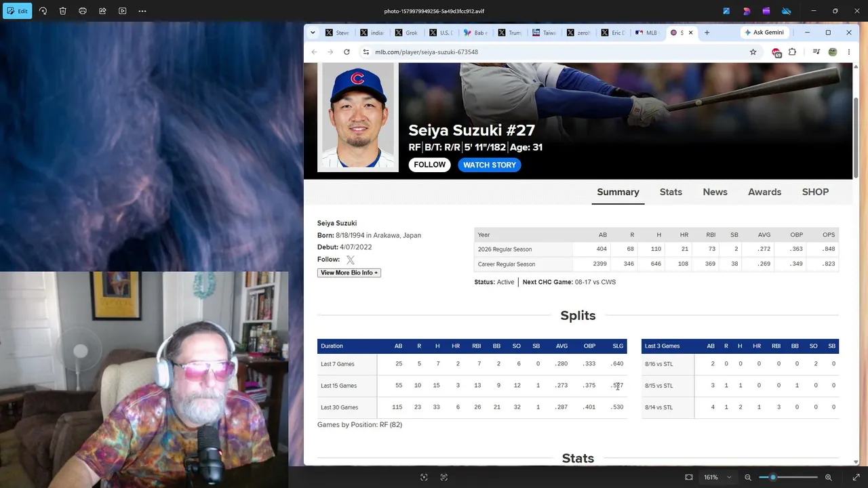Open Clipchamp icon in Photos title bar

[x=766, y=11]
